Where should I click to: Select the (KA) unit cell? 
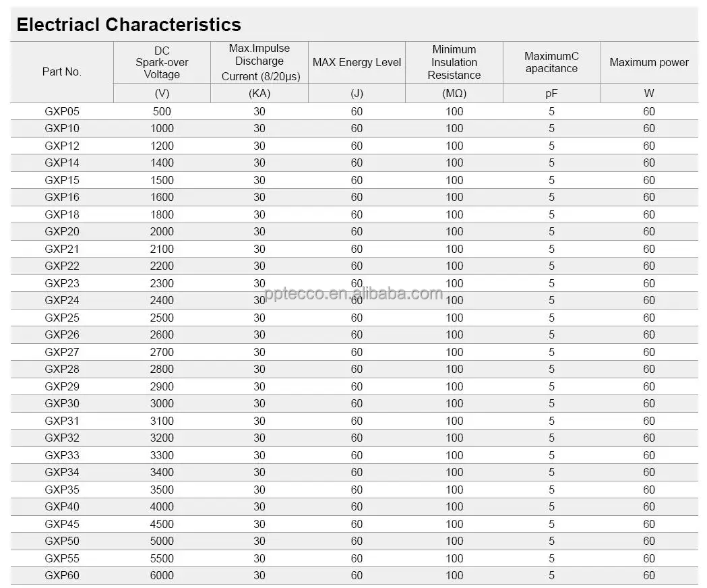[x=259, y=94]
